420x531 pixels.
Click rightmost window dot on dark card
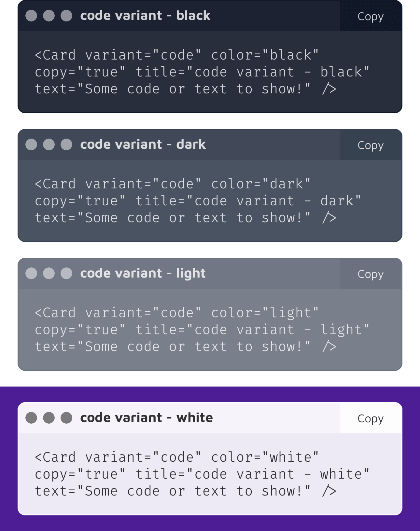[x=66, y=144]
